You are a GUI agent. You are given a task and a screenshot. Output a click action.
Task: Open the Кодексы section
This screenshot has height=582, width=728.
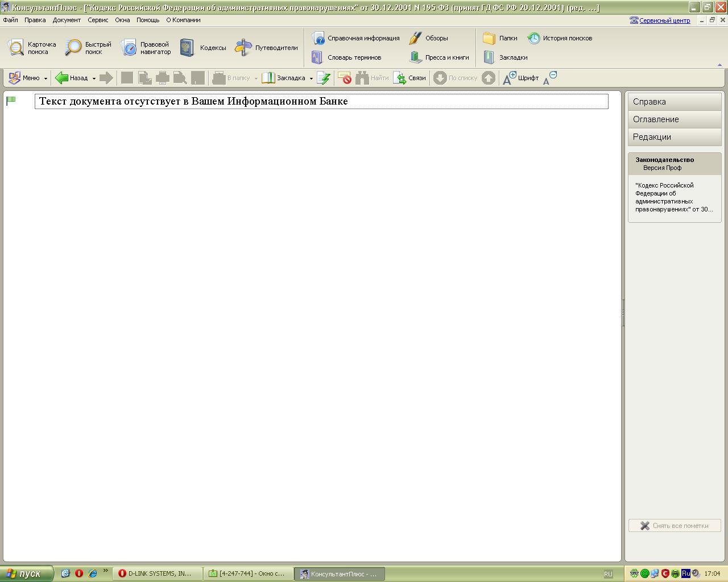point(203,48)
